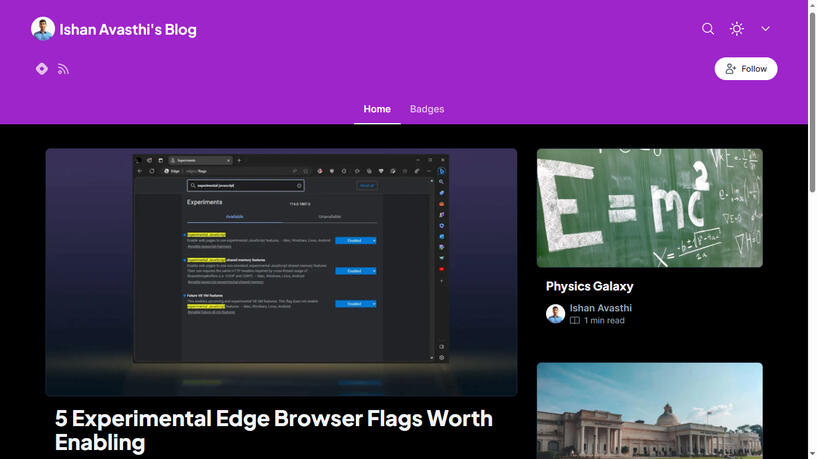
Task: Toggle light theme with sun icon
Action: click(737, 29)
